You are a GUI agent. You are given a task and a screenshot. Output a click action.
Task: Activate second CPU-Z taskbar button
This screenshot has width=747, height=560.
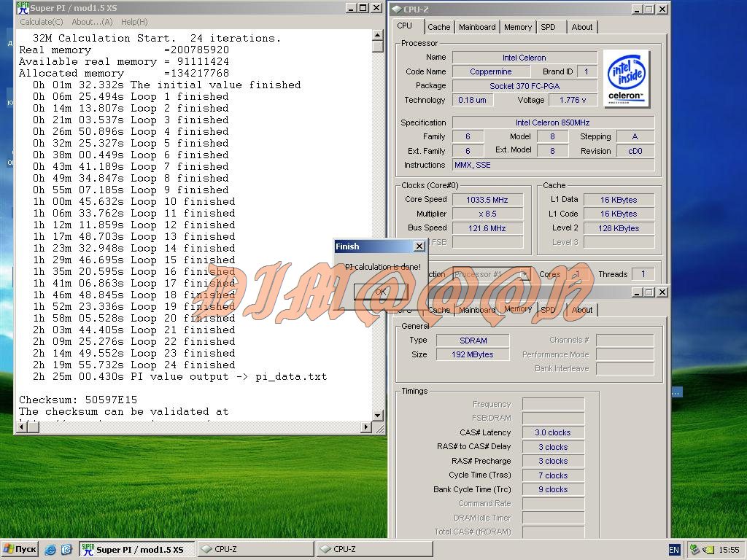tap(374, 550)
